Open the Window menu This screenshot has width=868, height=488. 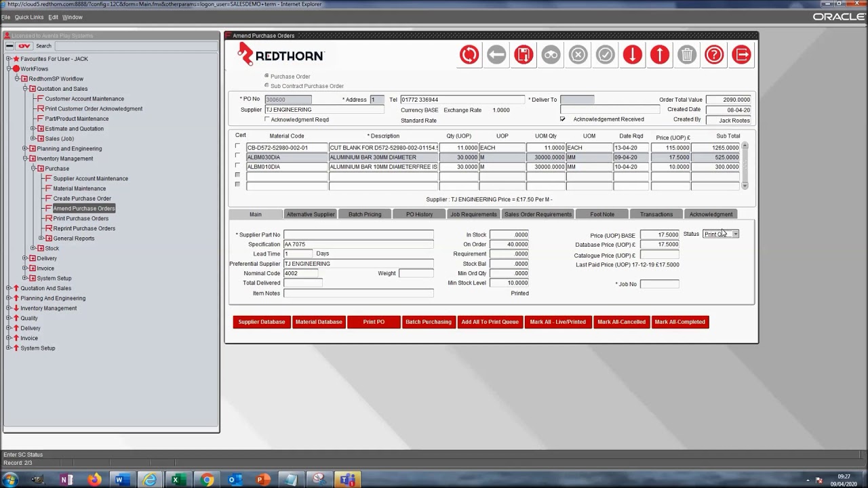pos(72,17)
